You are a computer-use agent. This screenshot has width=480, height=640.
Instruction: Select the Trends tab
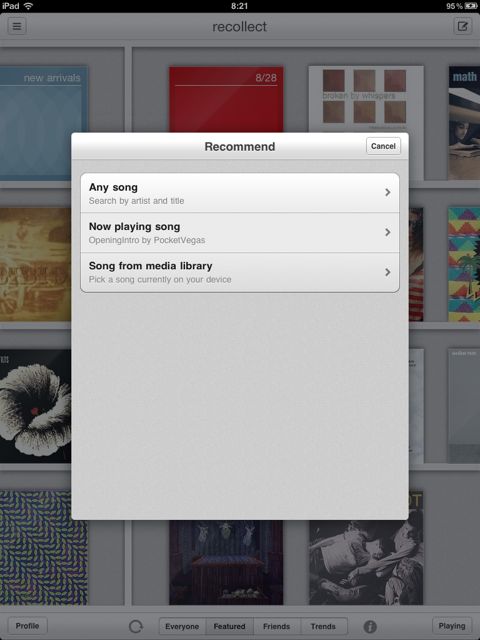click(324, 626)
